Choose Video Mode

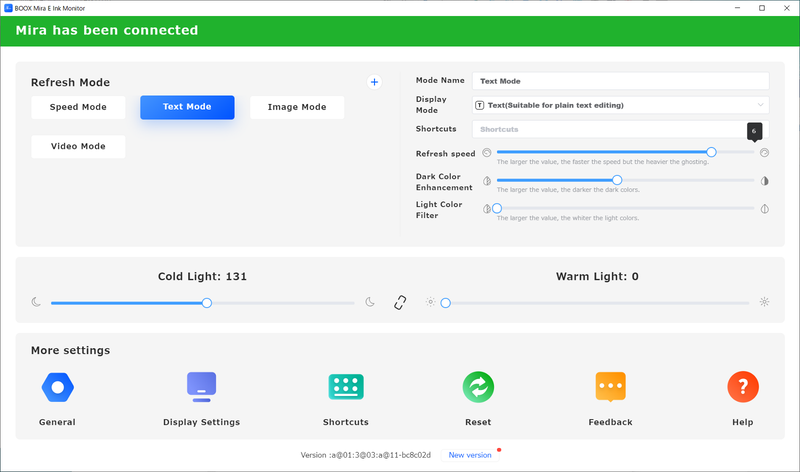78,147
